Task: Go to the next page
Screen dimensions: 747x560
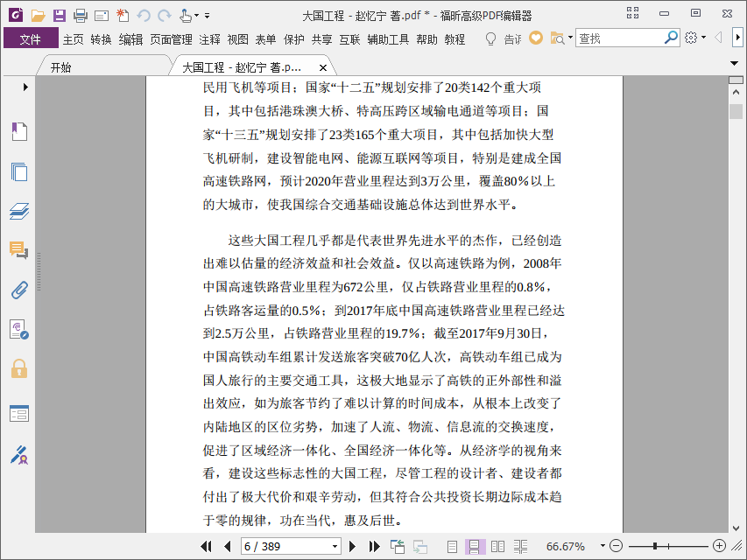Action: click(352, 546)
